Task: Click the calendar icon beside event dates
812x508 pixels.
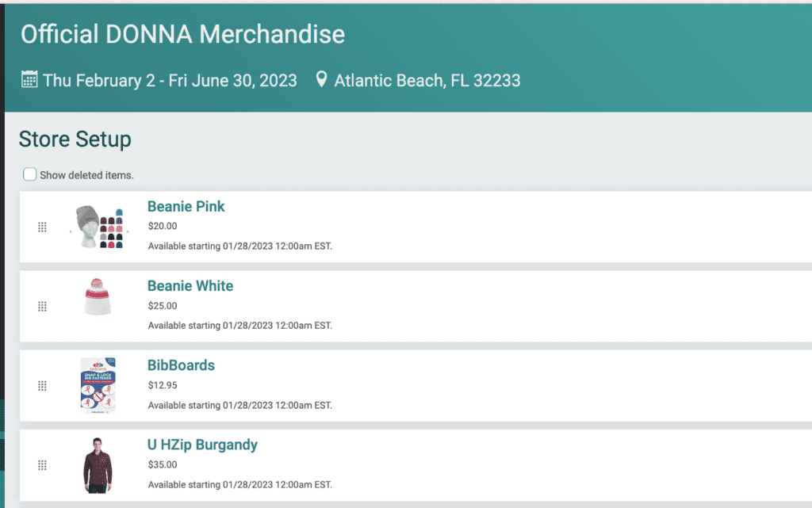Action: click(x=29, y=80)
